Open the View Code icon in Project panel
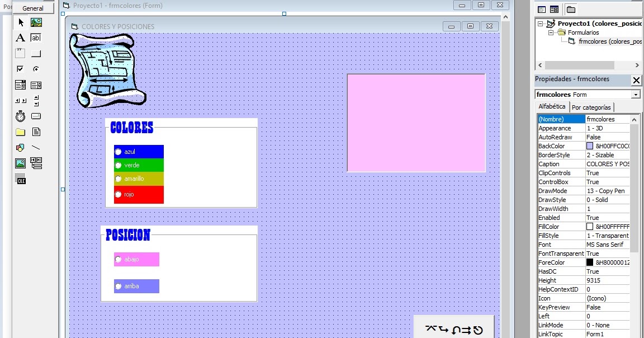The image size is (644, 338). click(541, 10)
